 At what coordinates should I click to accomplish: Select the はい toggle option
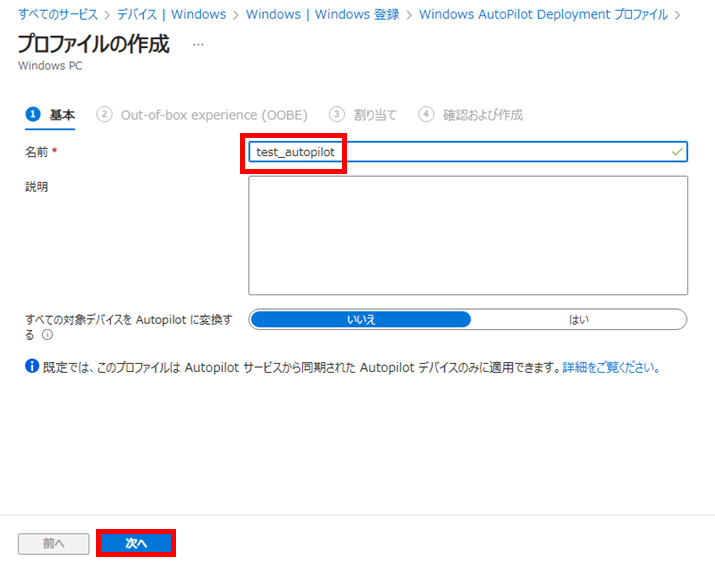pos(578,319)
